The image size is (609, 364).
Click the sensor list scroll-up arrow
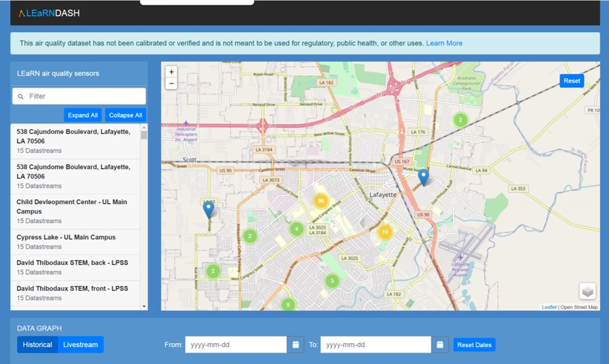coord(144,127)
